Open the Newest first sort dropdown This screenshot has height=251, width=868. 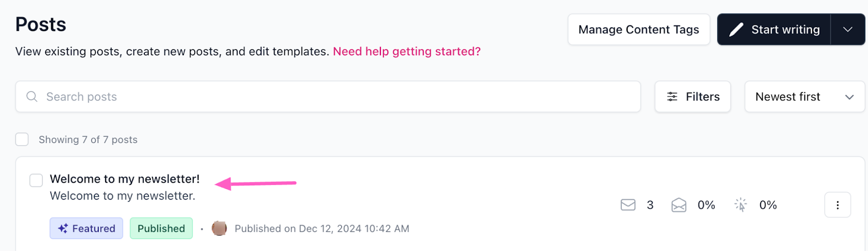pos(804,96)
